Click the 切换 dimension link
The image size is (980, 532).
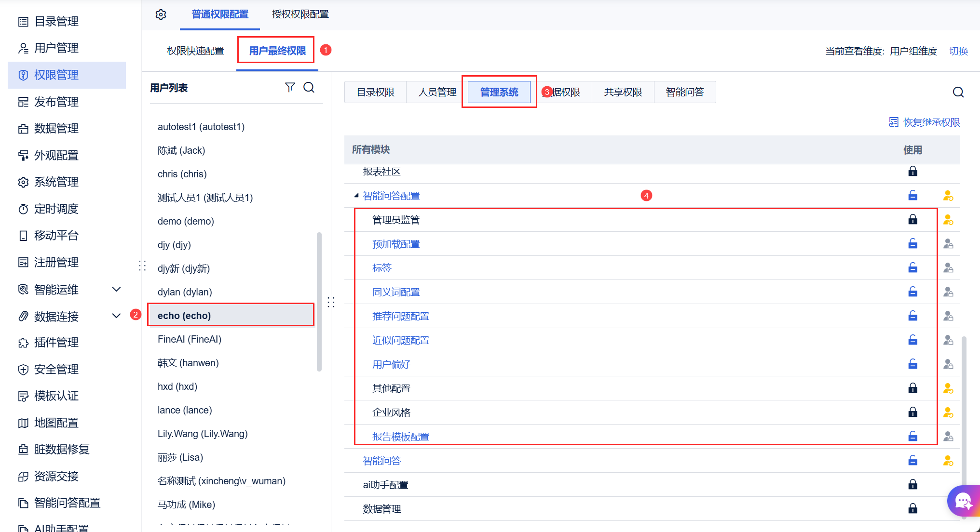point(958,51)
